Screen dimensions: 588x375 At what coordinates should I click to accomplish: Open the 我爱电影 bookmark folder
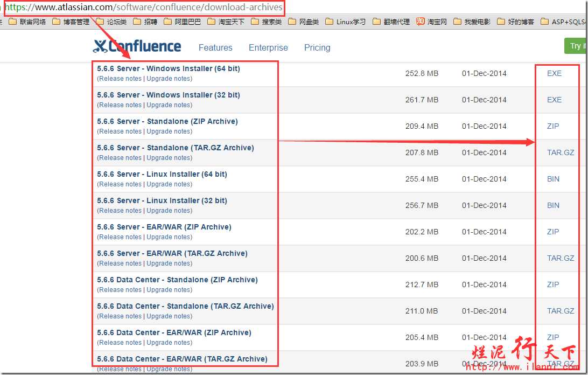[472, 22]
